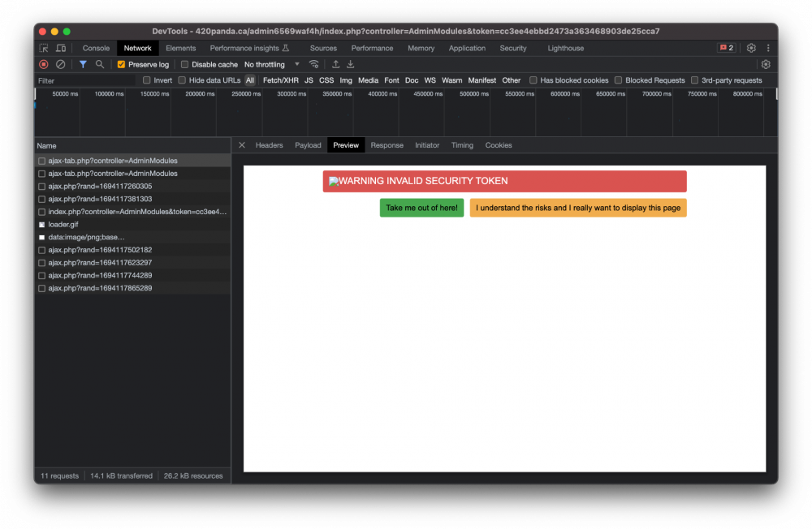Open the Elements tab

pos(181,48)
